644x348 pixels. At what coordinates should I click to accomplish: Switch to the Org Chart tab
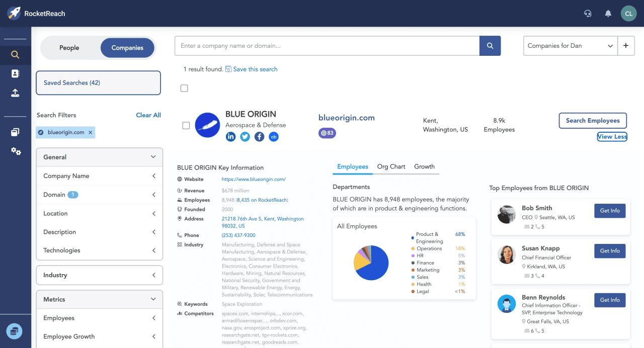391,166
